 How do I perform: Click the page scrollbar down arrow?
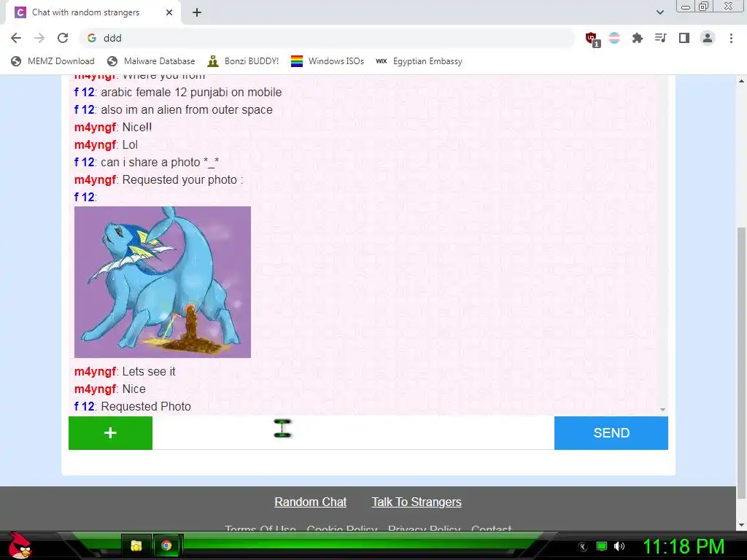tap(741, 525)
